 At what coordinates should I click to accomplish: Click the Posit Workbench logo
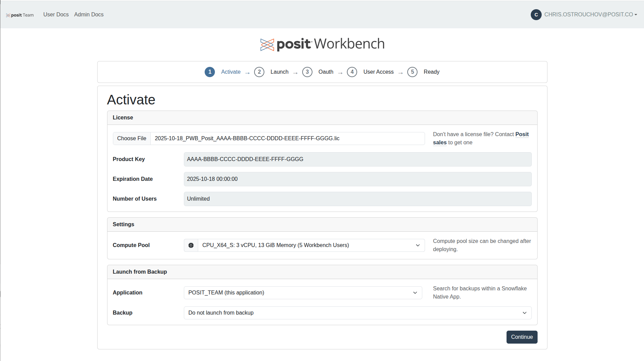322,44
